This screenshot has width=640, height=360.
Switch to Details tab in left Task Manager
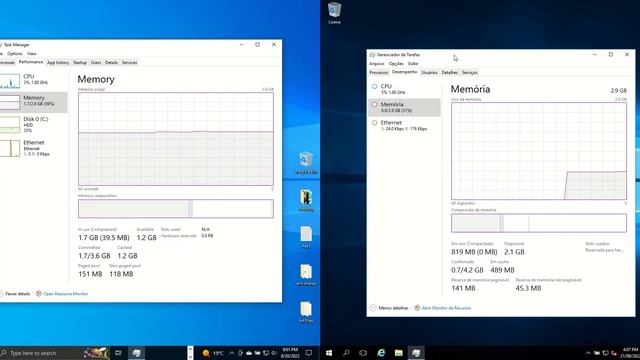pyautogui.click(x=111, y=62)
